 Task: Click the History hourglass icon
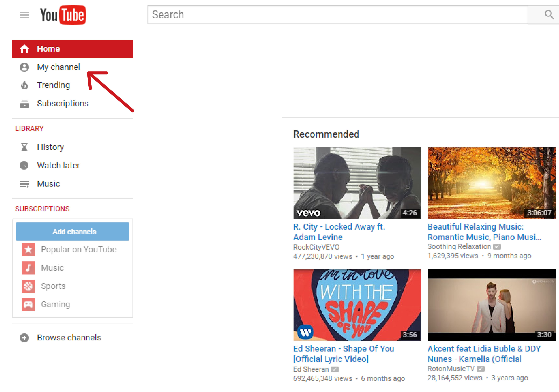[x=24, y=147]
